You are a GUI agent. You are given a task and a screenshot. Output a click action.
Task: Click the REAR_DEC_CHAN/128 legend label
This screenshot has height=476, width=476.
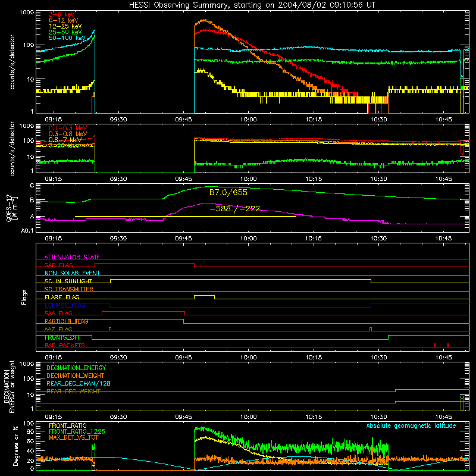[x=79, y=384]
